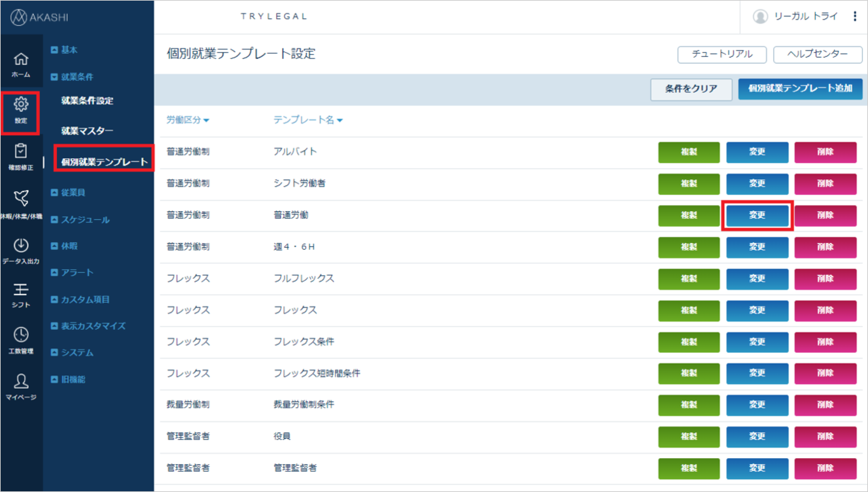Duplicate the 普通労働 template with 複製
The image size is (868, 492).
tap(689, 216)
